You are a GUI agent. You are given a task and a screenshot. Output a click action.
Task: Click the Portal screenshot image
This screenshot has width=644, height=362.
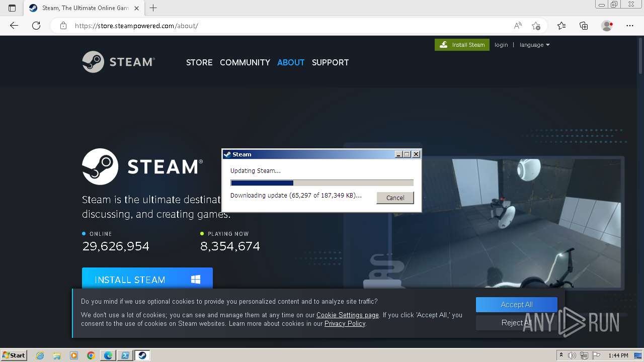507,223
